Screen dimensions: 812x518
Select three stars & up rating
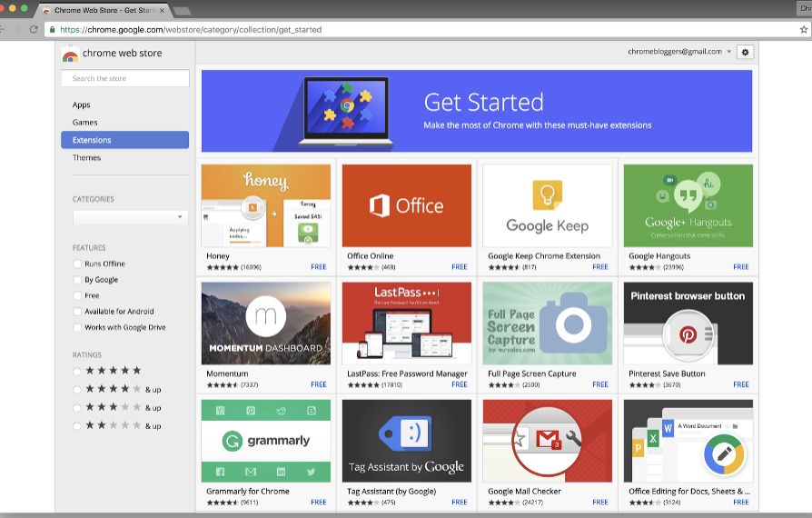[x=77, y=408]
